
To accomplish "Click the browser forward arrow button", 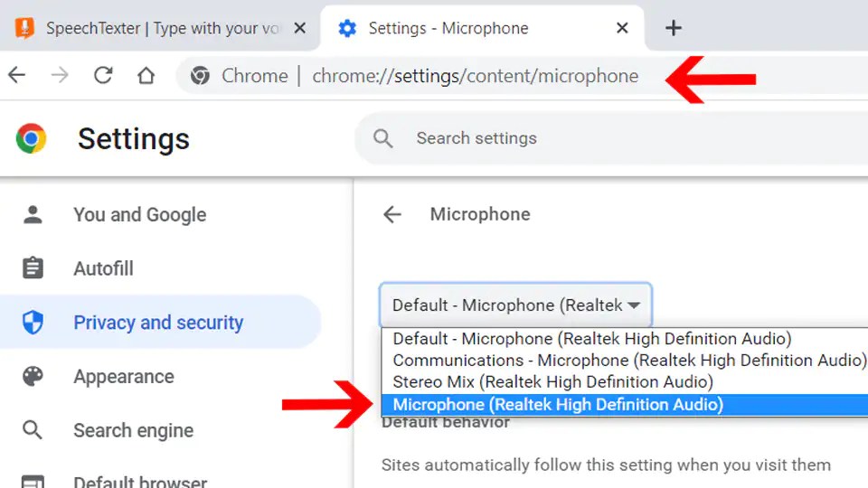I will pos(60,76).
